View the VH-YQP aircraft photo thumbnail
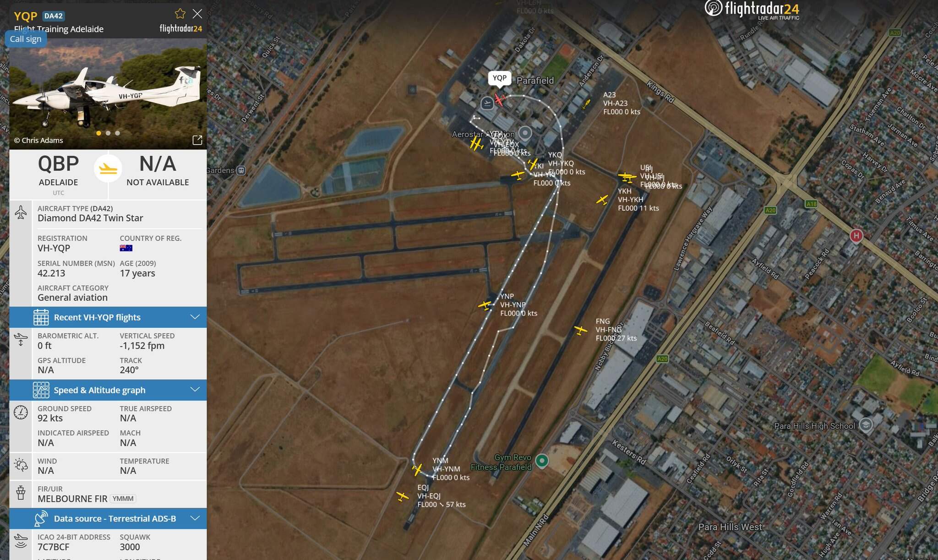This screenshot has width=938, height=560. click(x=108, y=94)
